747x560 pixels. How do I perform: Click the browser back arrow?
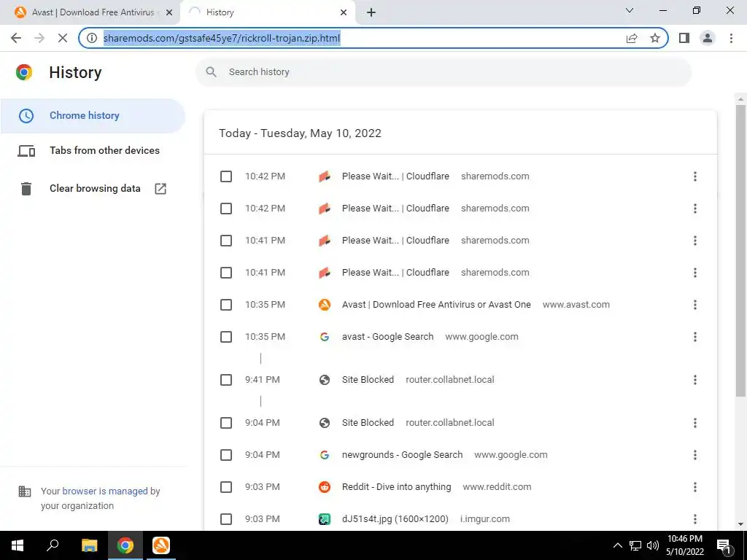(16, 38)
